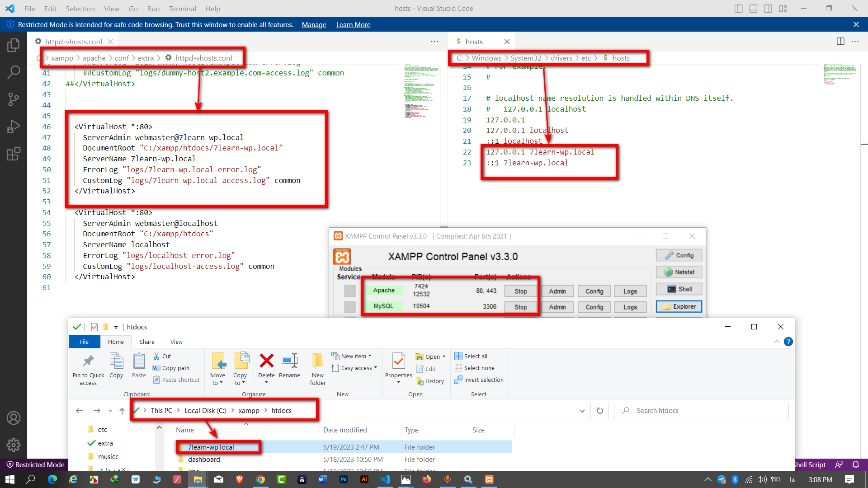Open the Manage gear in activity bar
Image resolution: width=868 pixels, height=488 pixels.
[14, 445]
